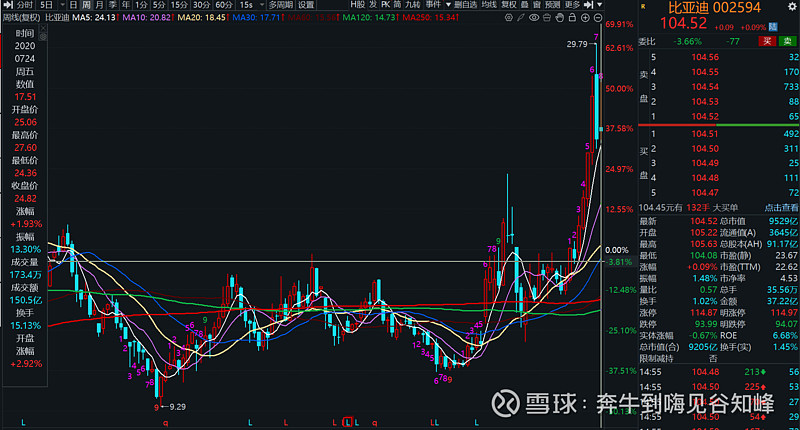
Task: Switch to 30分 chart period
Action: (202, 5)
